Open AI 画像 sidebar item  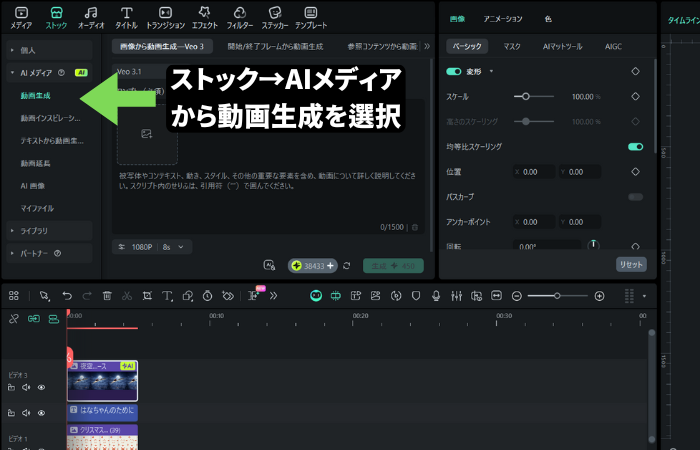(33, 186)
